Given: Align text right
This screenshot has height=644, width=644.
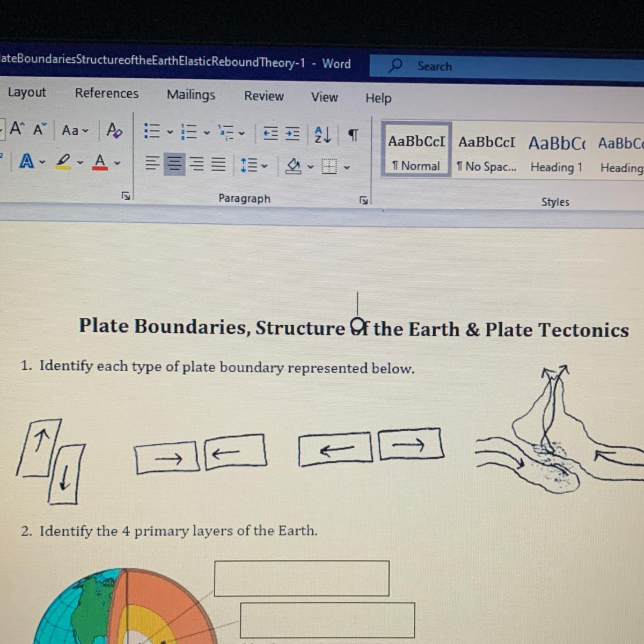Looking at the screenshot, I should (196, 164).
